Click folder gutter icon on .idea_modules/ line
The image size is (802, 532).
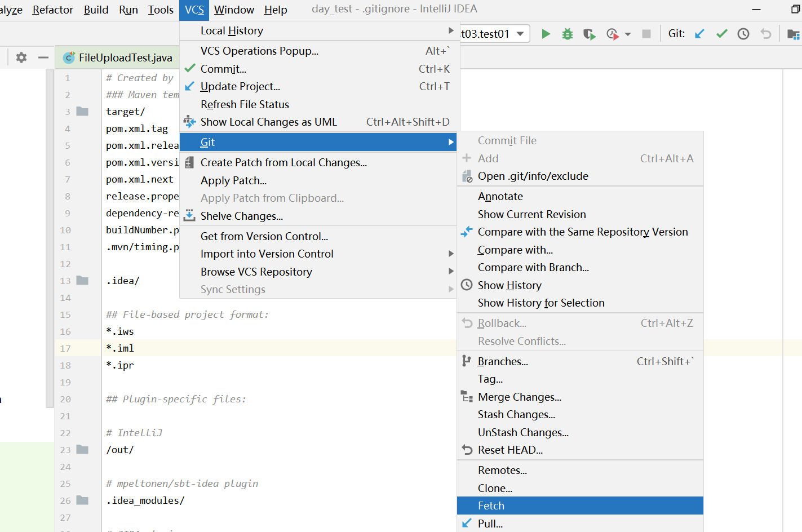click(82, 500)
